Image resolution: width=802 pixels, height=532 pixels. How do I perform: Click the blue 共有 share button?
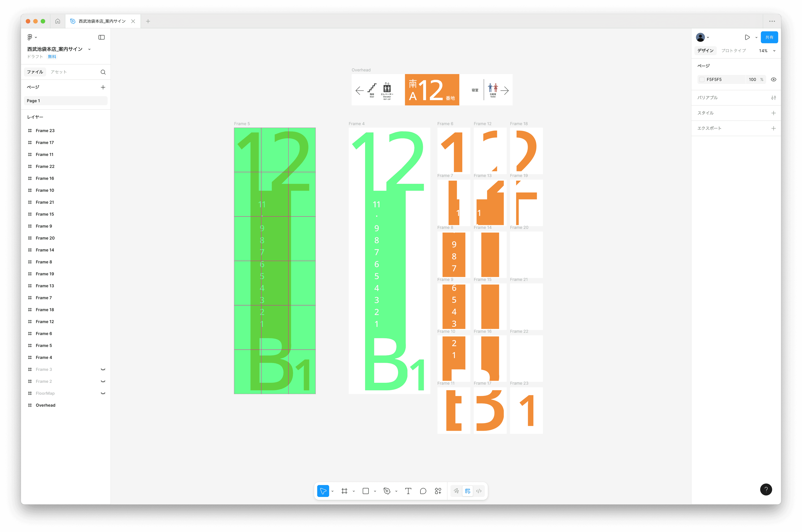tap(769, 37)
